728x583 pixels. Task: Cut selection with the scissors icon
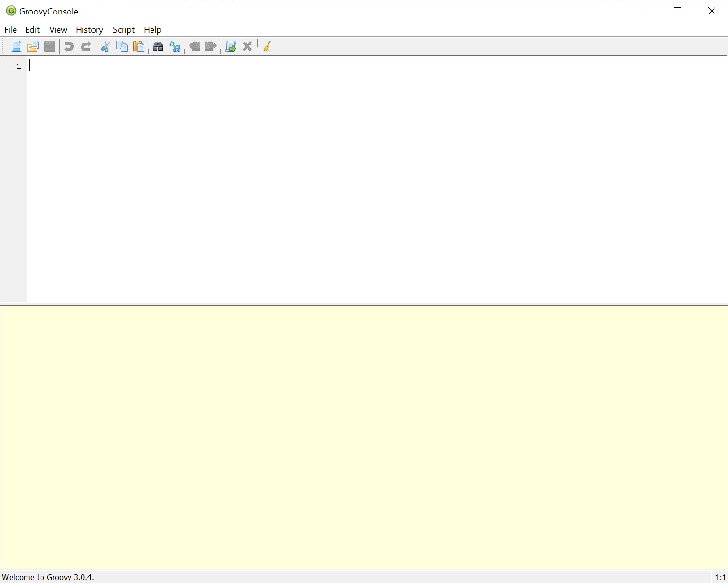coord(105,47)
